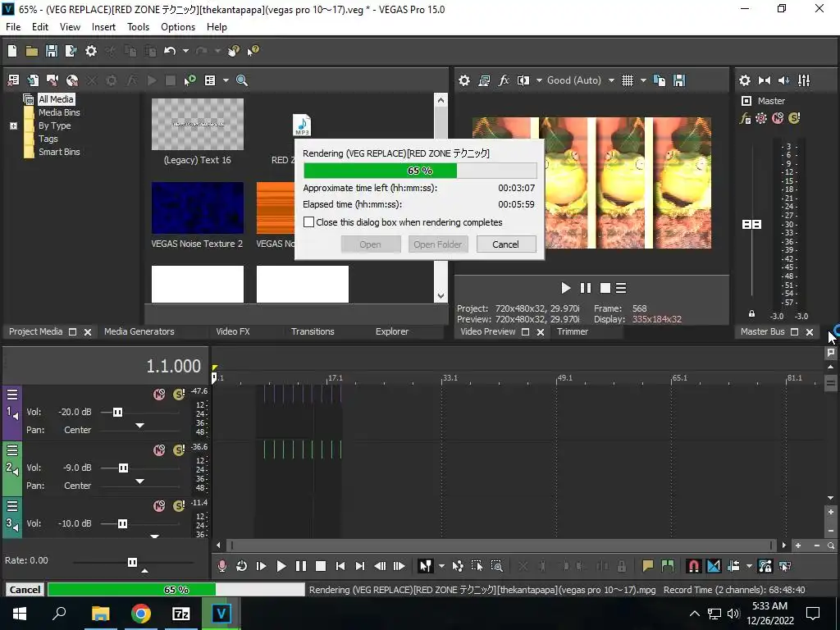
Task: Open the Insert menu
Action: click(103, 27)
